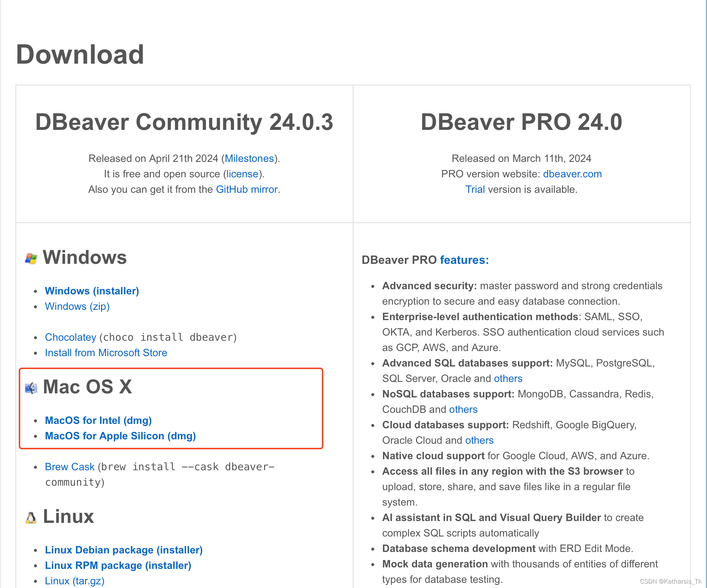View the open source license
Image resolution: width=707 pixels, height=588 pixels.
click(x=242, y=174)
